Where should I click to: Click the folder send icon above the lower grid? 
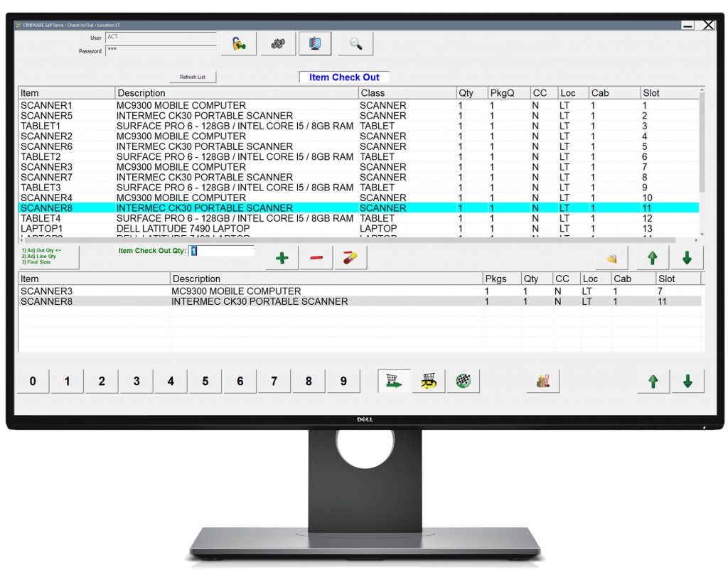click(612, 258)
